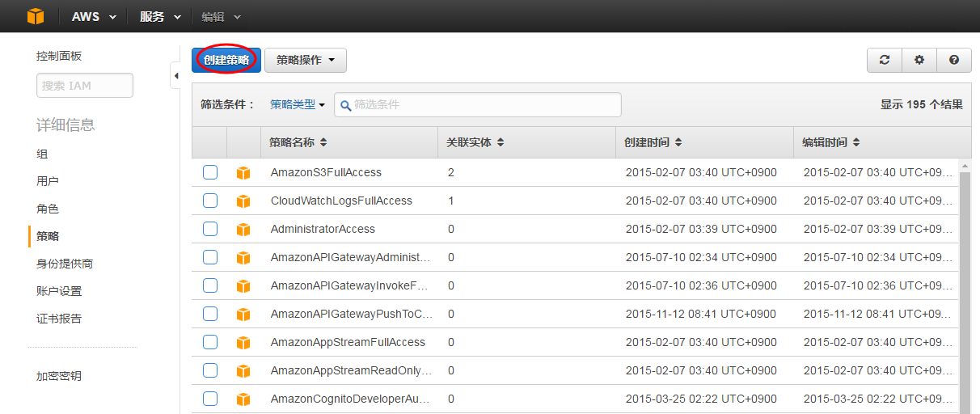Open 证书报告 in sidebar
This screenshot has width=980, height=414.
59,319
